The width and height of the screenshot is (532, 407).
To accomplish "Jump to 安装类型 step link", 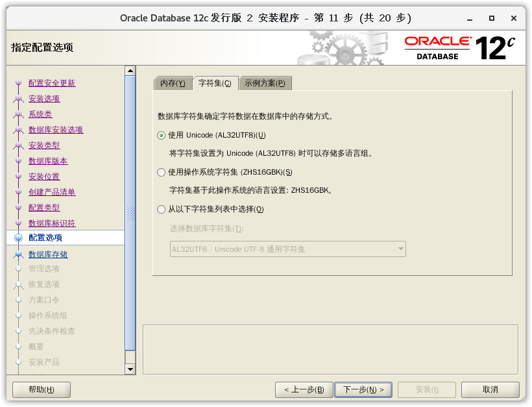I will (44, 145).
